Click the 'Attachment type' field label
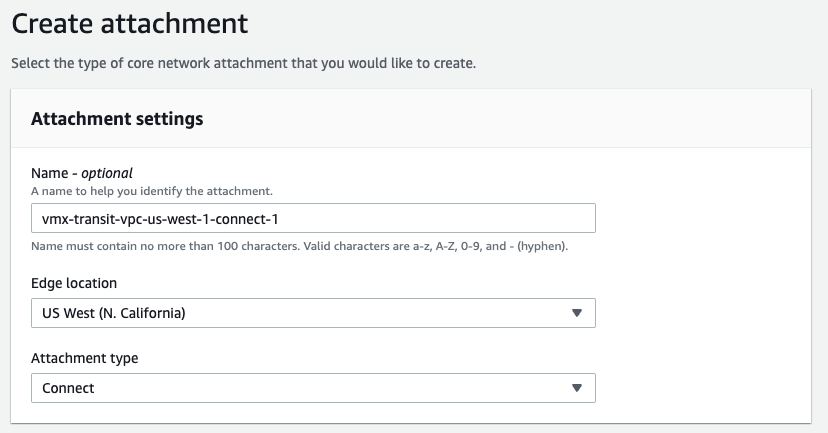 pos(84,358)
